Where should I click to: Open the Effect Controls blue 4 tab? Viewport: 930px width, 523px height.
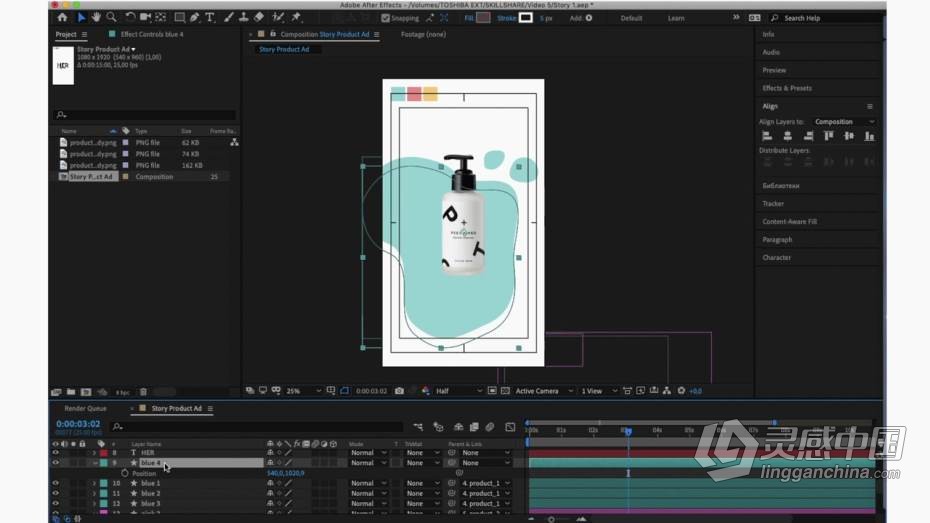tap(152, 34)
